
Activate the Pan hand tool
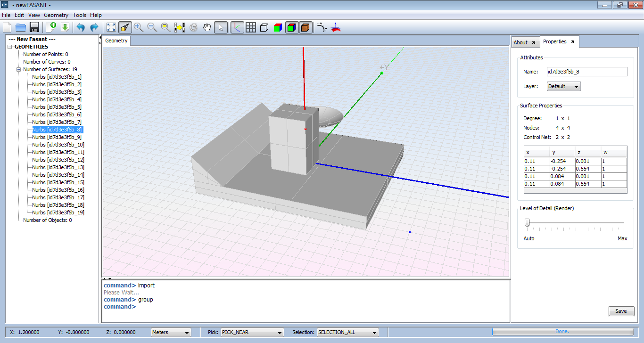coord(206,27)
